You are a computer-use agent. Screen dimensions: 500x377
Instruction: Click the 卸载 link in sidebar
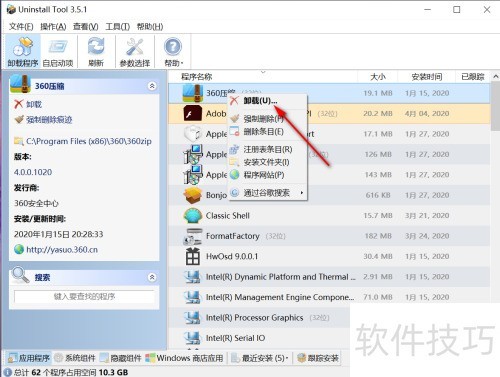(x=34, y=104)
